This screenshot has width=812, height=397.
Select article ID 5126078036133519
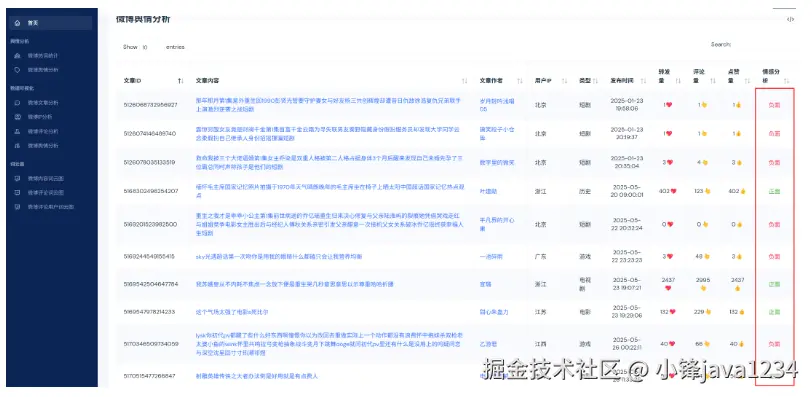pos(149,163)
